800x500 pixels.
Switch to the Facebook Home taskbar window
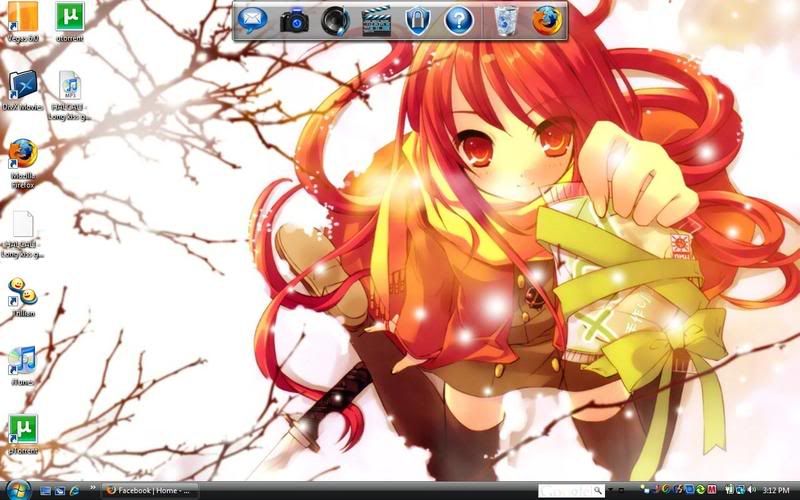[150, 491]
